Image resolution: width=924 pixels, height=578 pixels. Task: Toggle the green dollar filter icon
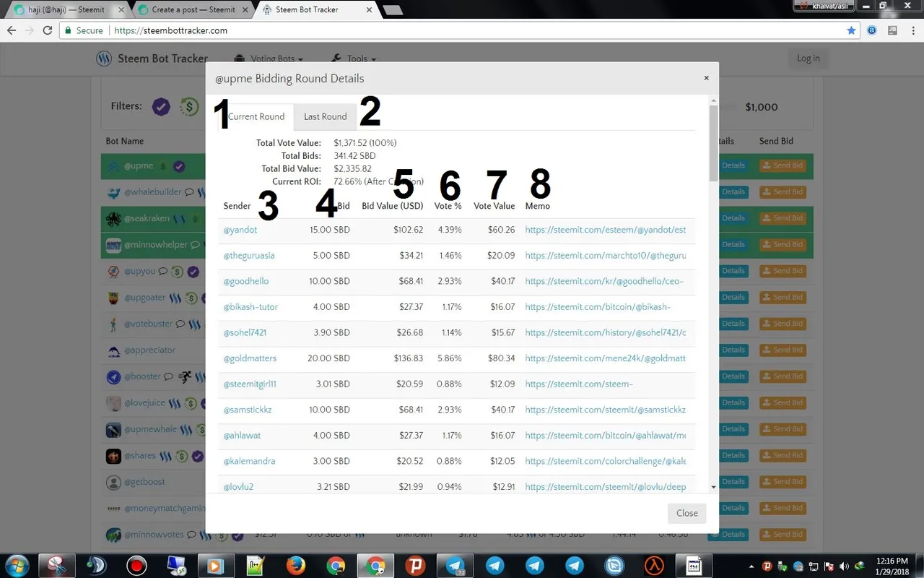tap(189, 107)
